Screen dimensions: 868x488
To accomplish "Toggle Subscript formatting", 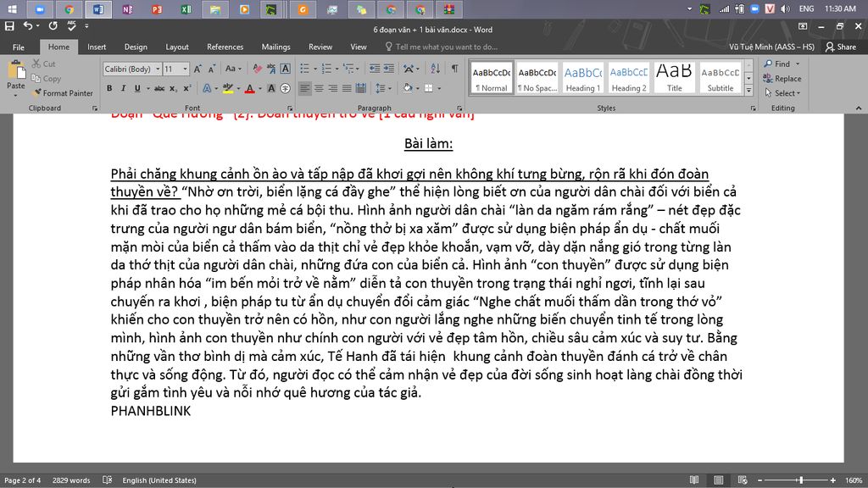I will [x=173, y=88].
